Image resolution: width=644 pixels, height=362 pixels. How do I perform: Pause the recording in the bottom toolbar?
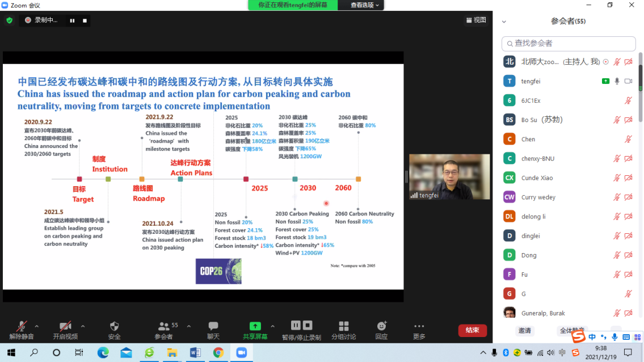tap(296, 325)
